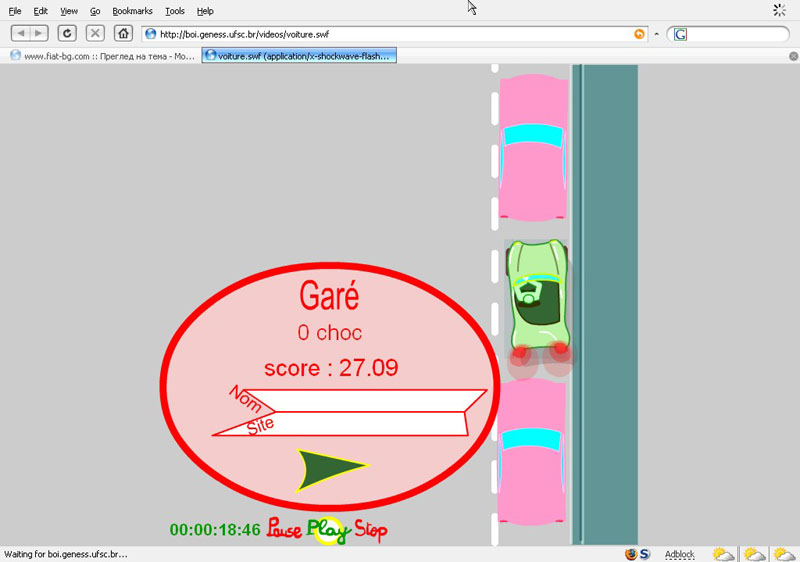Click the last weather icon in status bar
800x562 pixels.
coord(784,553)
